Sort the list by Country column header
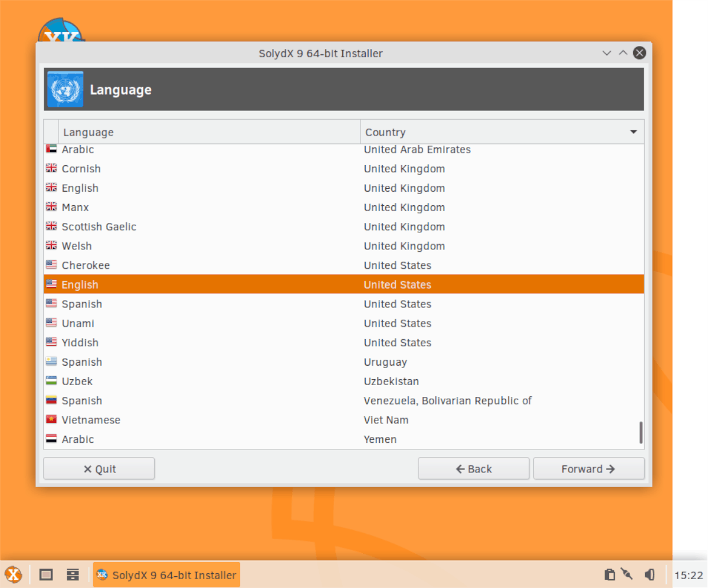The width and height of the screenshot is (708, 588). (x=502, y=132)
